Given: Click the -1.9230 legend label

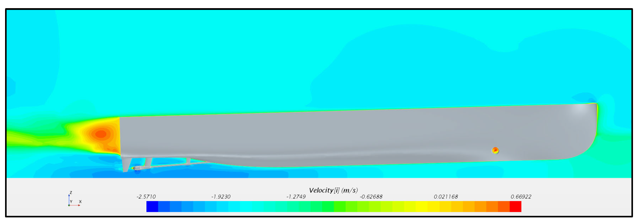Looking at the screenshot, I should pos(221,197).
